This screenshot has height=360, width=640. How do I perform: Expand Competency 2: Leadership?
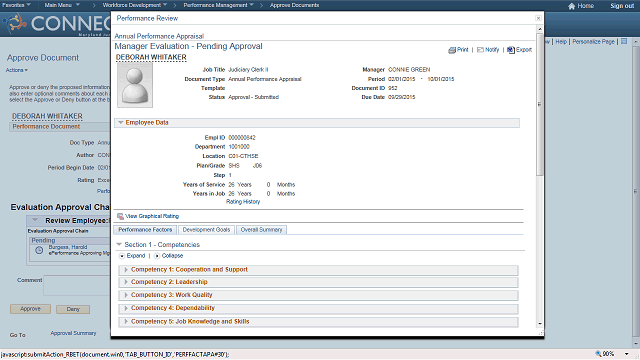126,282
